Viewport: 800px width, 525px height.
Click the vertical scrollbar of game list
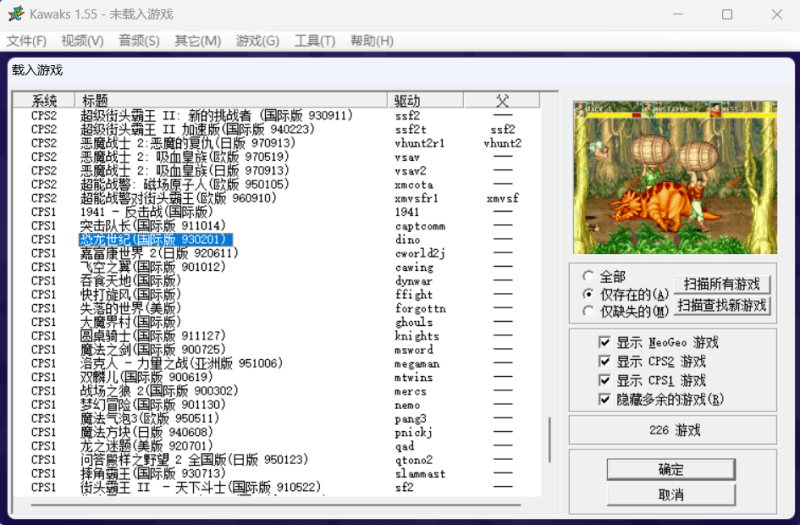point(549,440)
